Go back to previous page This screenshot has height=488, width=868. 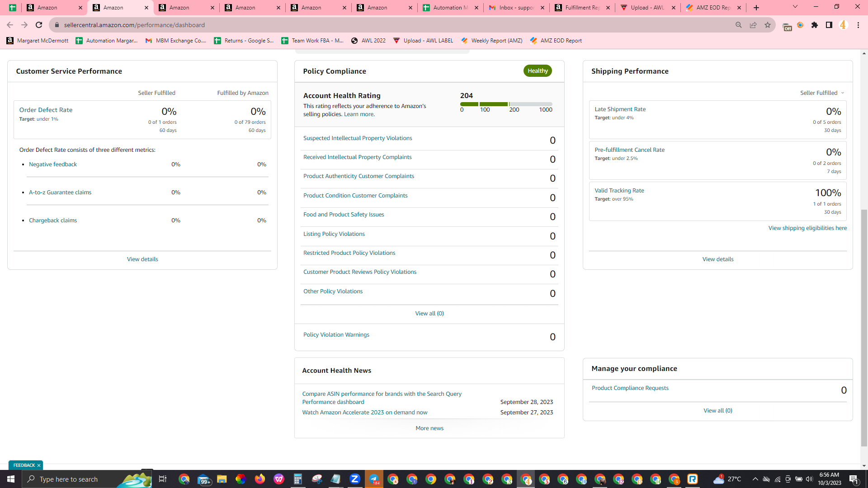point(10,25)
